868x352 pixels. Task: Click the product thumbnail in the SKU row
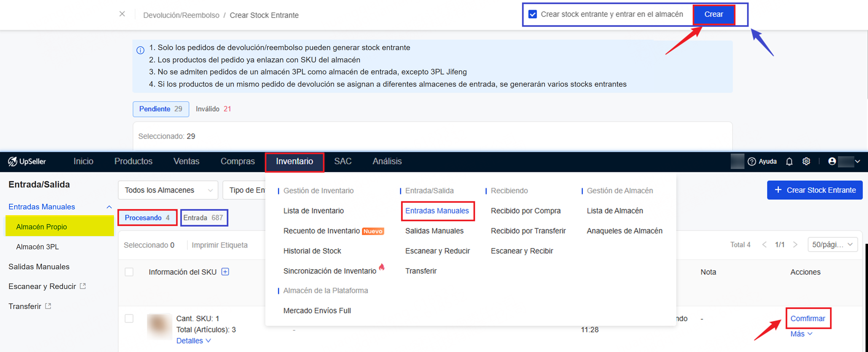pos(159,326)
